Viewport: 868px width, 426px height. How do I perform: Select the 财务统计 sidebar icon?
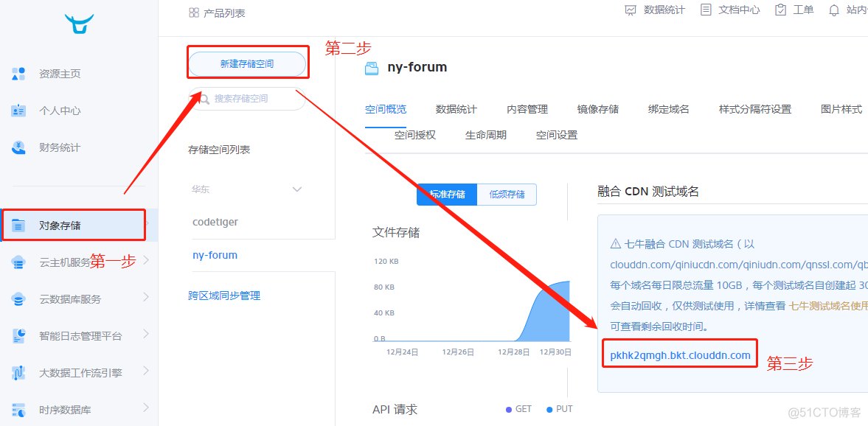click(18, 147)
